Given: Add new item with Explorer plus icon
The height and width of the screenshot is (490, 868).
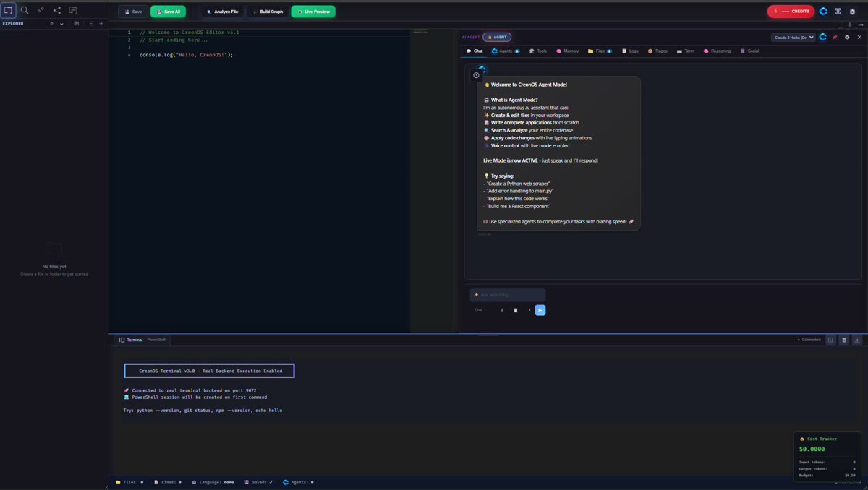Looking at the screenshot, I should point(101,24).
